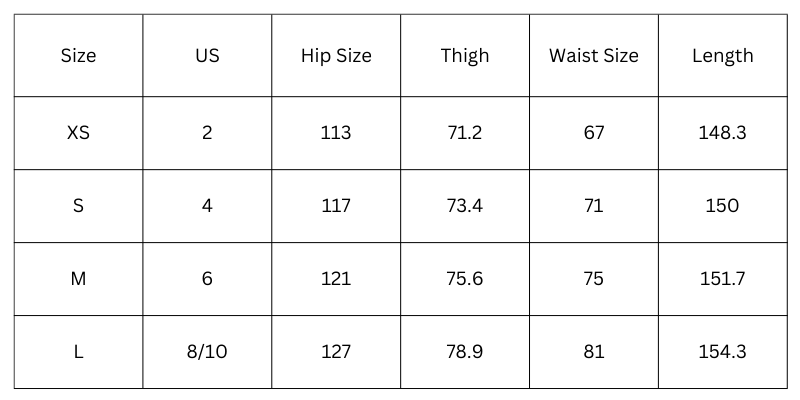Image resolution: width=800 pixels, height=400 pixels.
Task: Select hip size value 113
Action: point(336,133)
